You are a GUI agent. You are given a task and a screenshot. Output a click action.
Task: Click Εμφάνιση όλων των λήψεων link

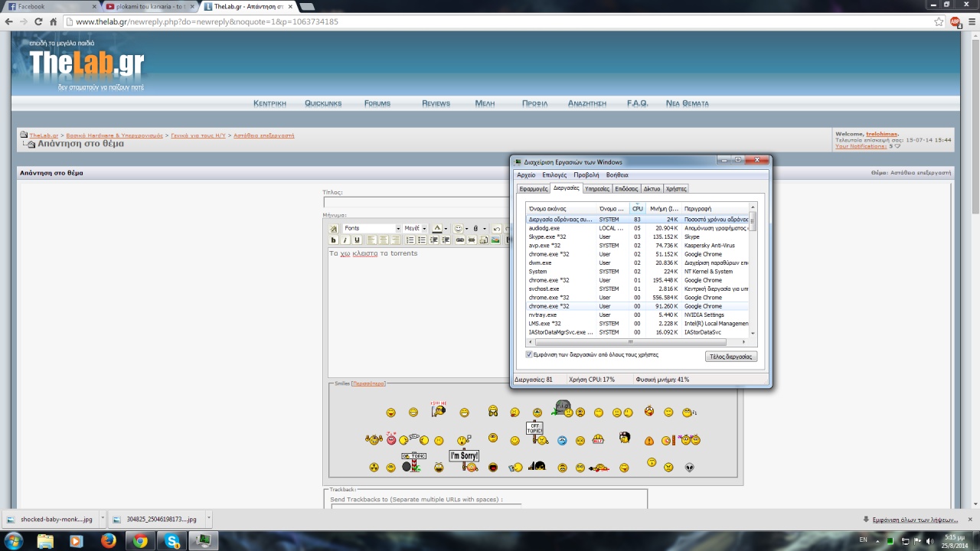(x=916, y=519)
